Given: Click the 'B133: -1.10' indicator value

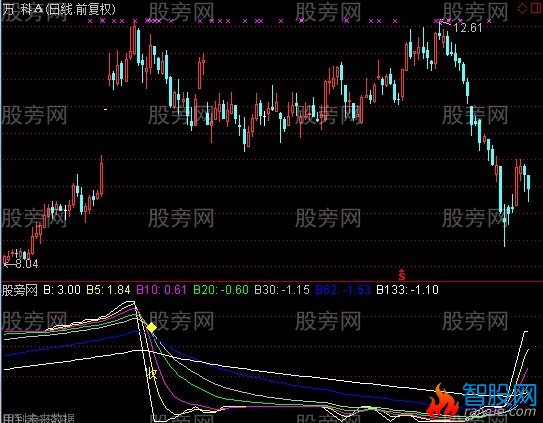Looking at the screenshot, I should coord(407,290).
